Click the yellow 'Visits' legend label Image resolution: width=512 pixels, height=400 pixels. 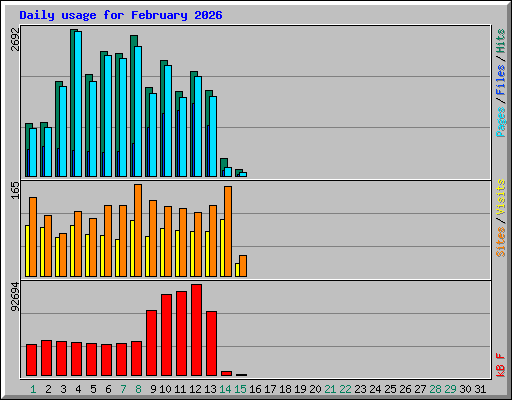[x=500, y=197]
